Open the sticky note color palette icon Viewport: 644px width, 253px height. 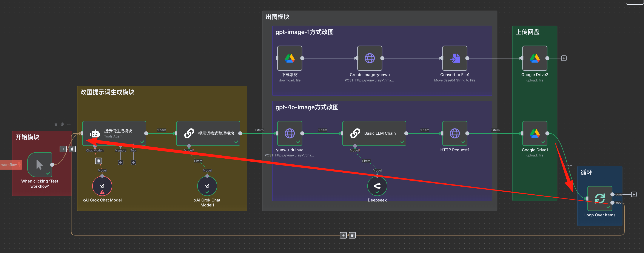(62, 124)
